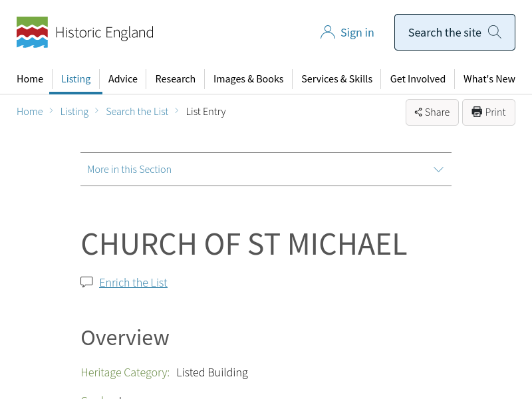The width and height of the screenshot is (532, 399).
Task: Go to Home via breadcrumb link
Action: (30, 112)
